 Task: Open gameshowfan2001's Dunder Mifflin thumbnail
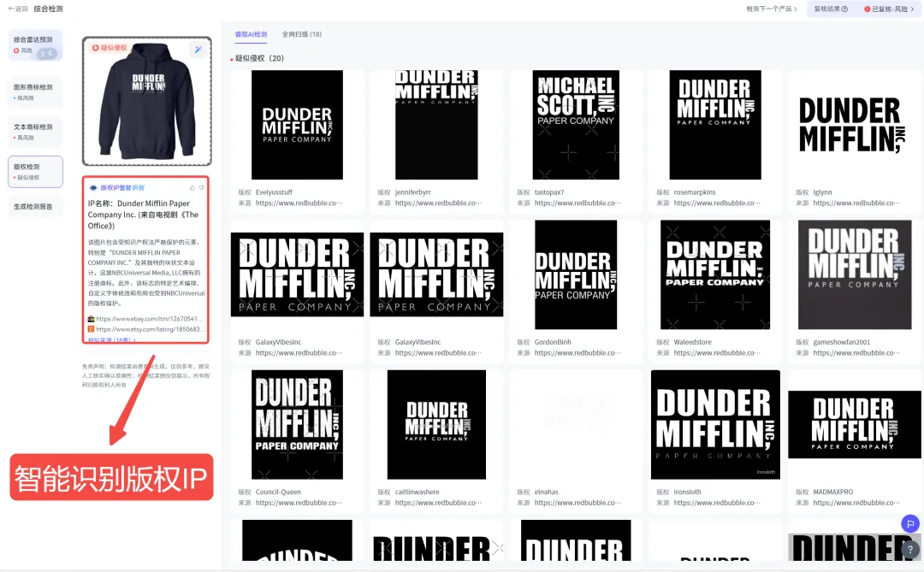pyautogui.click(x=855, y=274)
